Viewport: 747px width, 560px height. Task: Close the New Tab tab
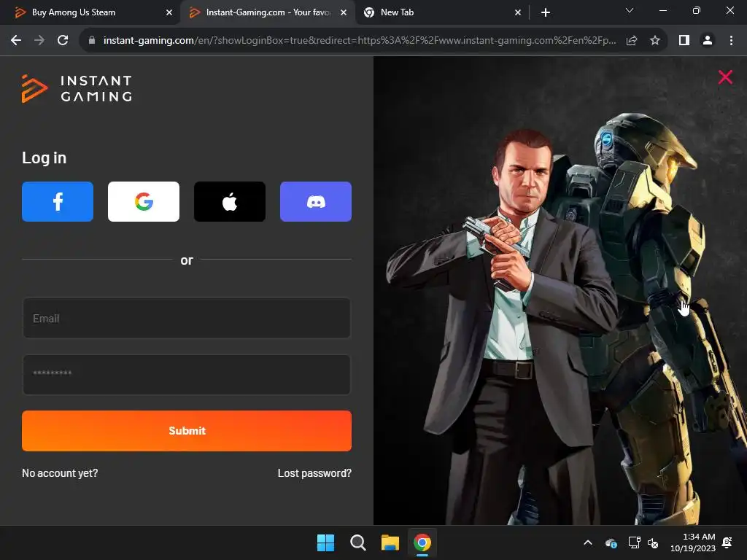(x=518, y=12)
